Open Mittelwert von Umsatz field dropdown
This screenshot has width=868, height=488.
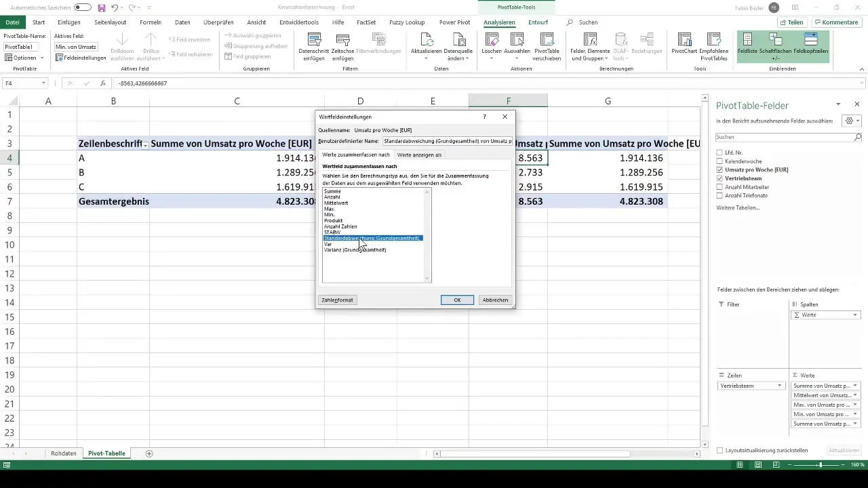click(855, 395)
